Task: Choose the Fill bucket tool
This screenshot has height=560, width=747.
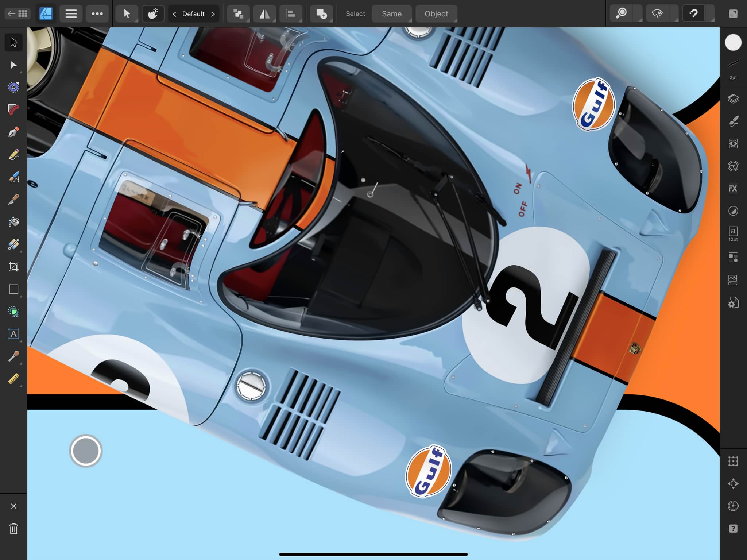Action: pyautogui.click(x=13, y=222)
